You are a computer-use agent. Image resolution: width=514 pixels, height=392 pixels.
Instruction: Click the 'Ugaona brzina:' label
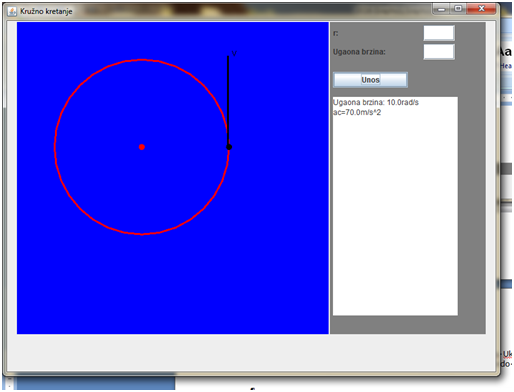tap(359, 52)
